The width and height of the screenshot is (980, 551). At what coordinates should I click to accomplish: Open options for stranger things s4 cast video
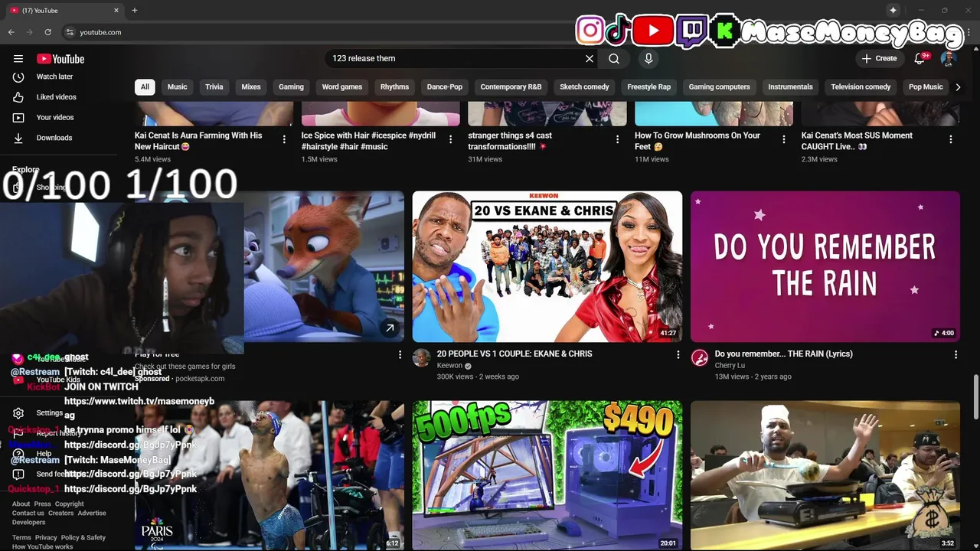pos(617,139)
